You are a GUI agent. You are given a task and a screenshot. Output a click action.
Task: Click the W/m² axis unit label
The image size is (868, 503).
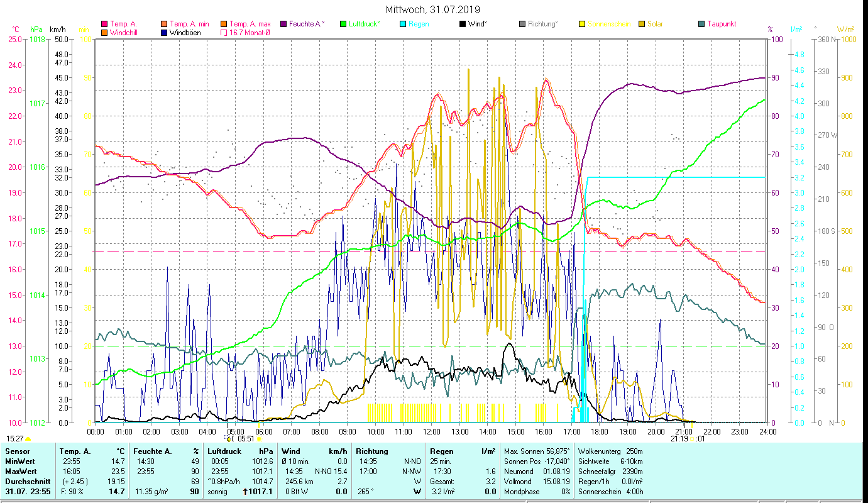[x=846, y=30]
